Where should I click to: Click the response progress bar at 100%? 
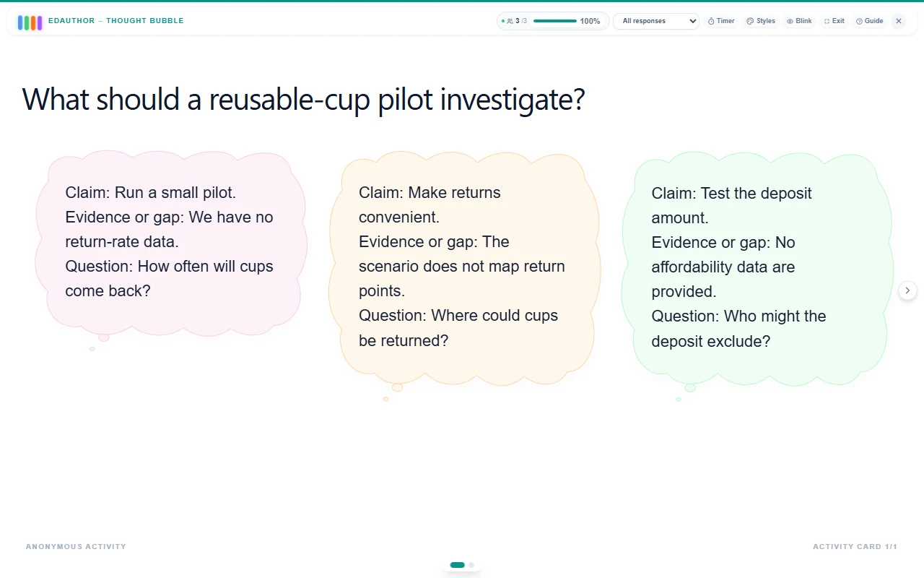click(x=555, y=21)
